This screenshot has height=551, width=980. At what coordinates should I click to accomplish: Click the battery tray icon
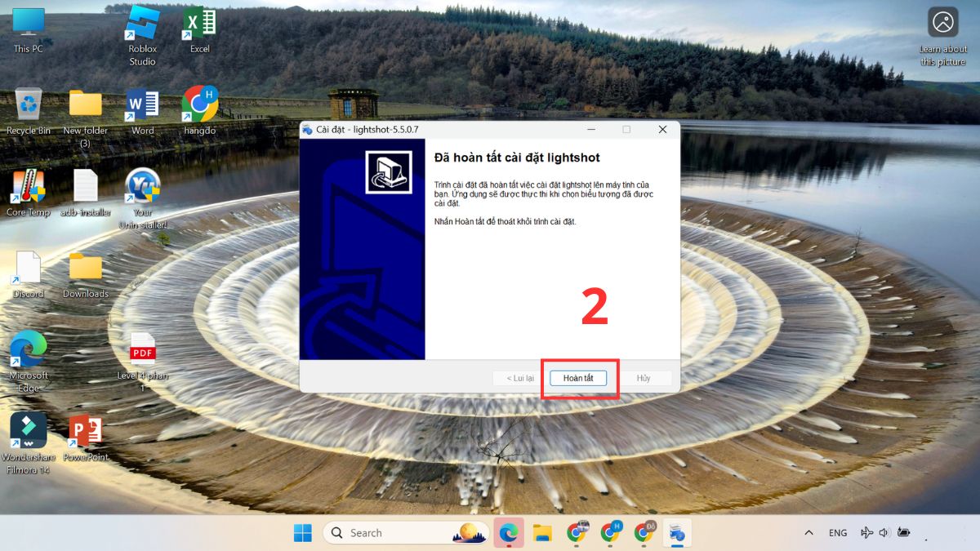pos(903,533)
